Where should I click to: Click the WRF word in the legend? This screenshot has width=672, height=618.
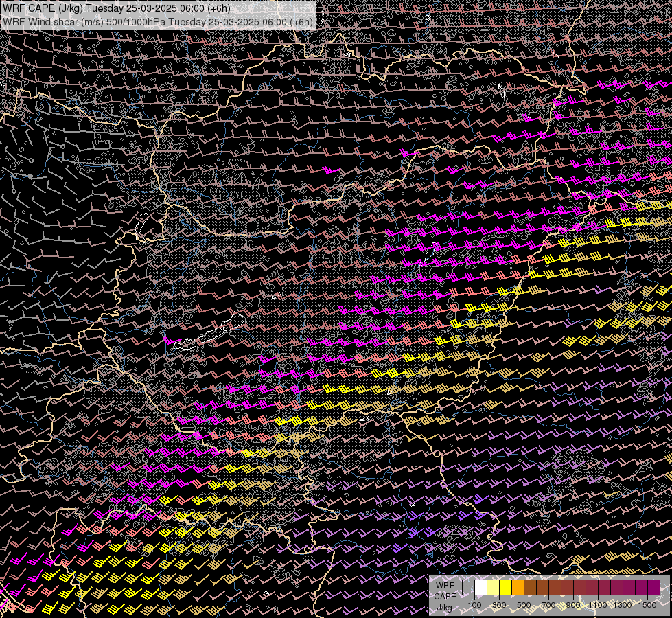click(x=445, y=586)
